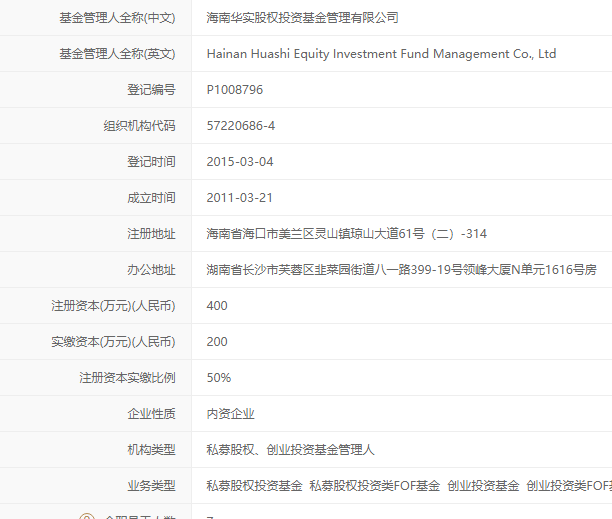Click the 成立时间 label
Image resolution: width=612 pixels, height=519 pixels.
click(x=151, y=198)
